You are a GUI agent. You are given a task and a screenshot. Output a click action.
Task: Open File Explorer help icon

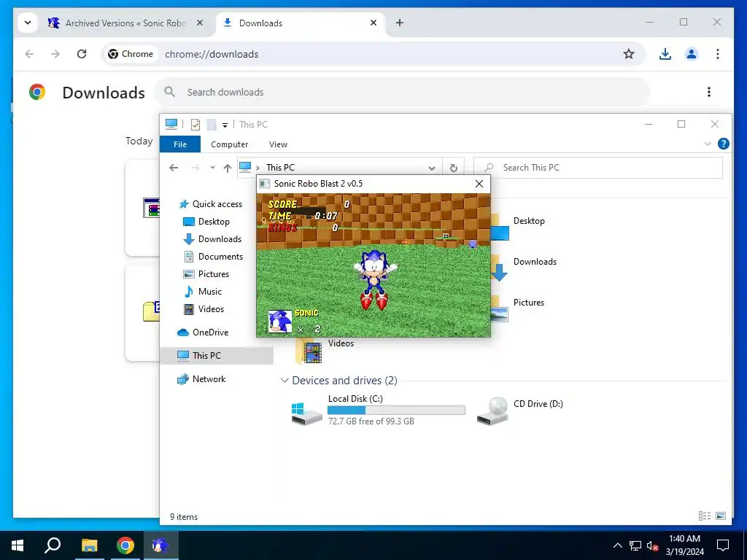coord(723,144)
